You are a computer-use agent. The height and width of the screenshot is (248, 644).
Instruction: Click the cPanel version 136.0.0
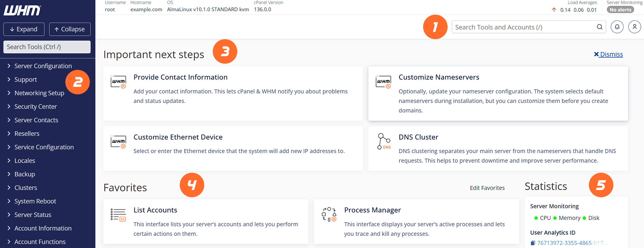click(x=262, y=10)
